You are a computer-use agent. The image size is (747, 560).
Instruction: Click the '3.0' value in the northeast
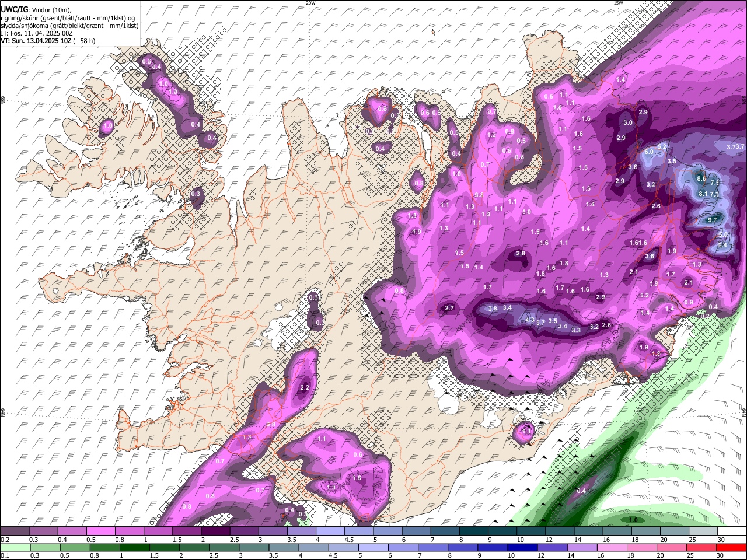coord(628,123)
